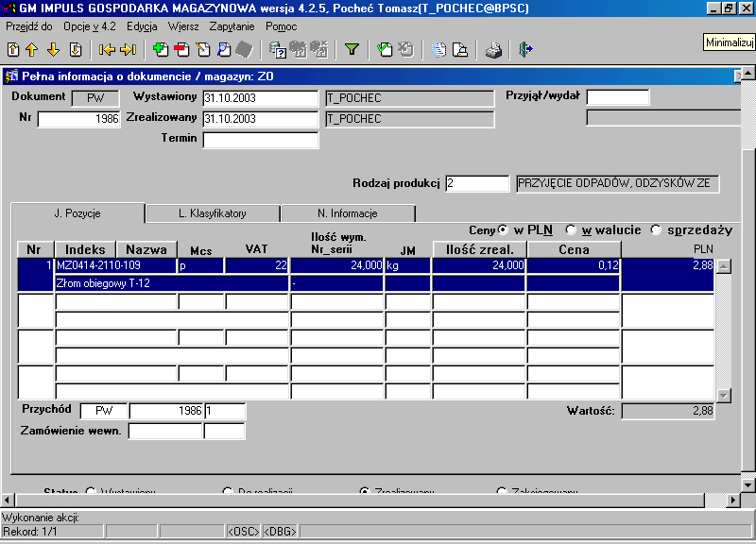Screen dimensions: 756x544
Task: Click the previous record up arrow
Action: pyautogui.click(x=32, y=49)
